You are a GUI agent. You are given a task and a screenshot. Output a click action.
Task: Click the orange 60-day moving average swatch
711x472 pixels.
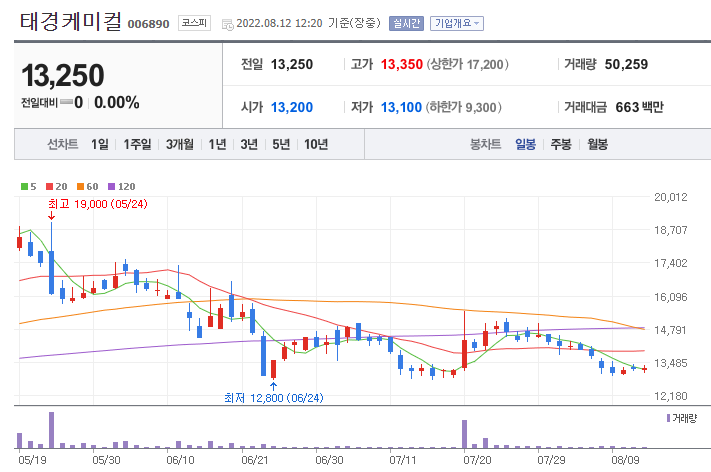81,186
